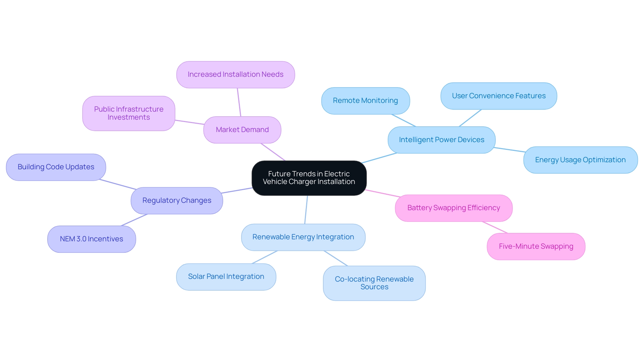The image size is (644, 363).
Task: Expand the Regulatory Changes branch
Action: point(176,199)
